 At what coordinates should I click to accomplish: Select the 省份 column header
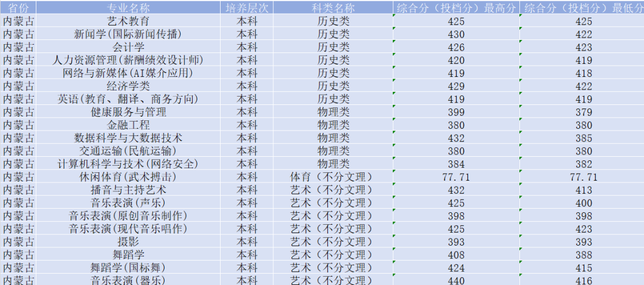(18, 7)
